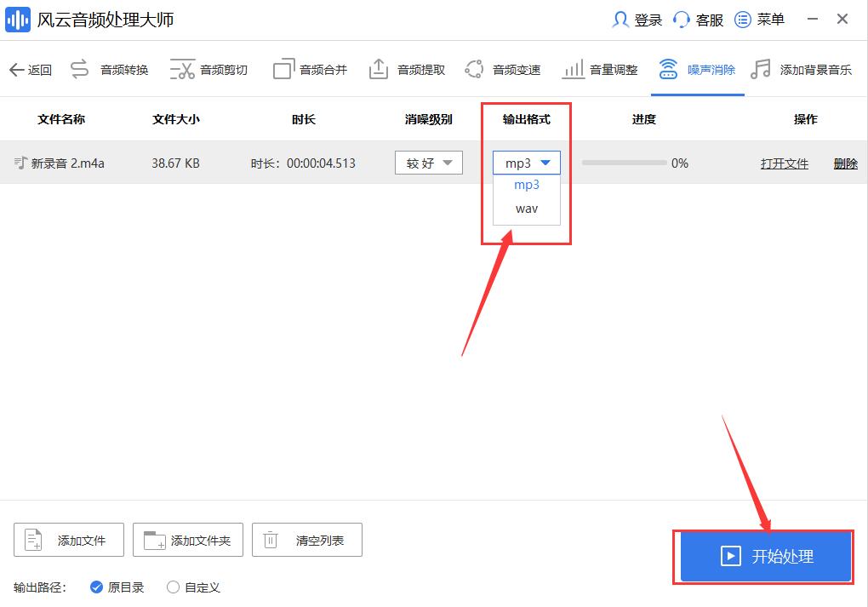
Task: Open 客服 headset support icon
Action: [681, 20]
